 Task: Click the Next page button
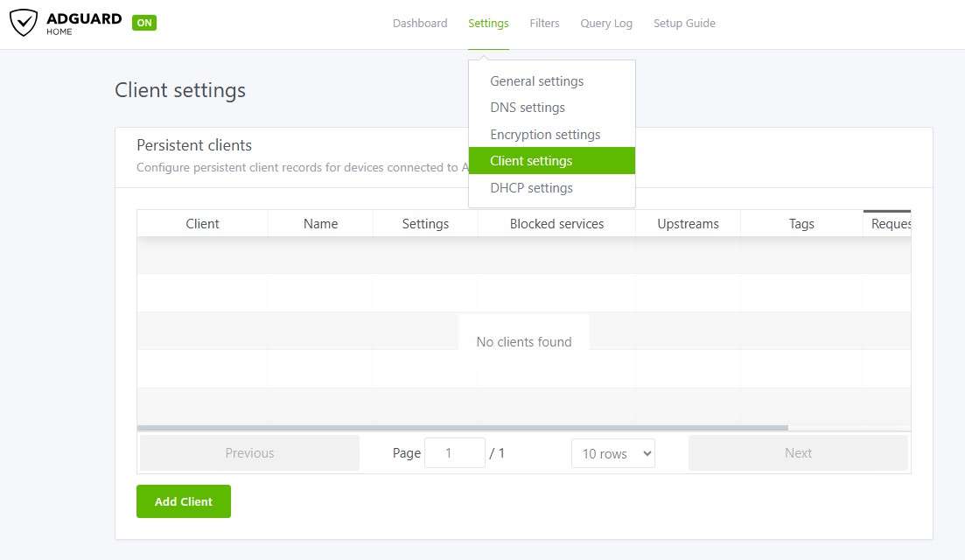[798, 453]
